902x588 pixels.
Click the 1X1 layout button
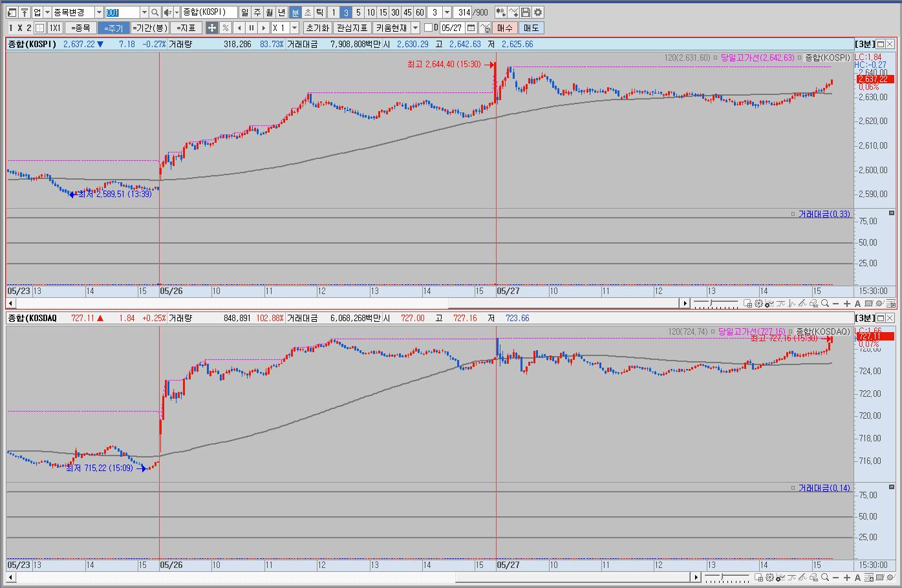[x=55, y=28]
